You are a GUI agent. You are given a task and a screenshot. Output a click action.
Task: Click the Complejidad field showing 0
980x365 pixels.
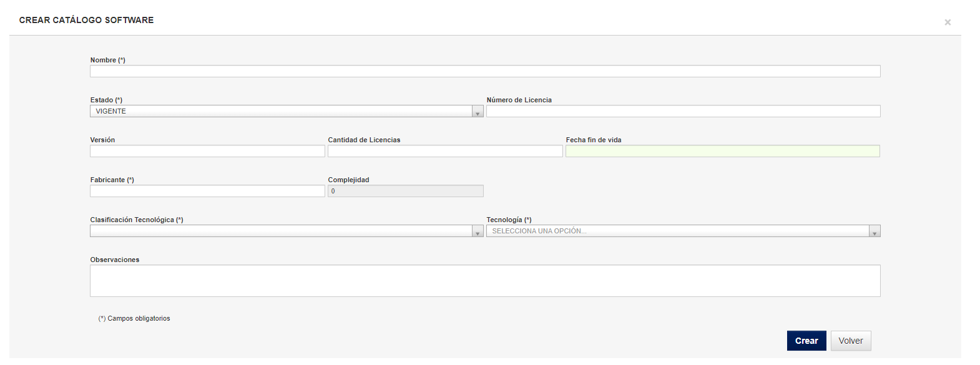tap(406, 191)
